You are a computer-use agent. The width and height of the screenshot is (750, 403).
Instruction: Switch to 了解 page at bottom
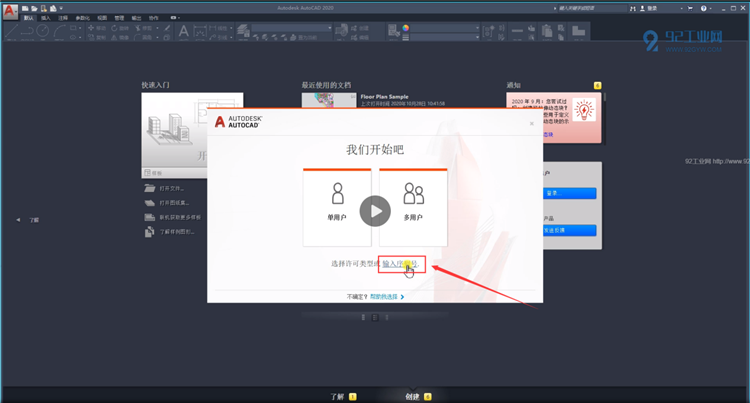click(x=337, y=396)
